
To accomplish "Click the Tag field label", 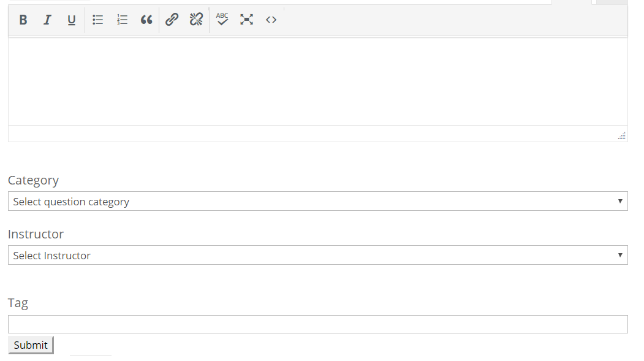I will 18,303.
